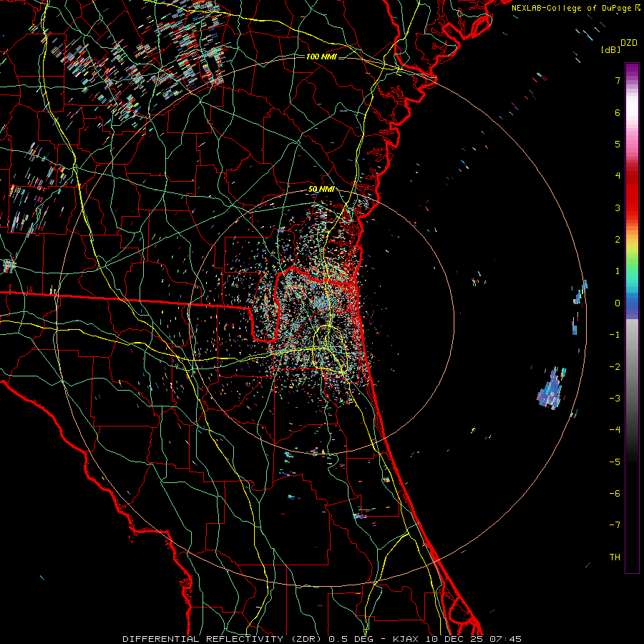
Task: Click the TH threshold label on scale
Action: click(615, 557)
